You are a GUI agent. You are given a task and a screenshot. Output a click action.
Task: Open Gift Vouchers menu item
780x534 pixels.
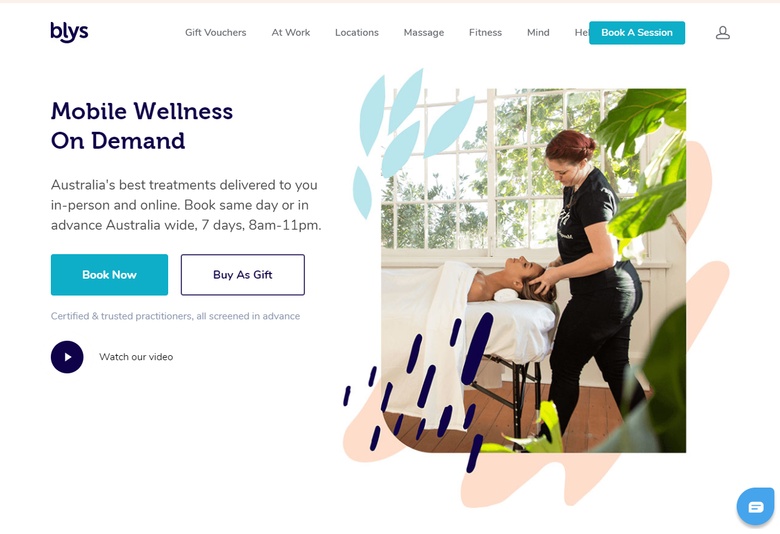pyautogui.click(x=215, y=33)
